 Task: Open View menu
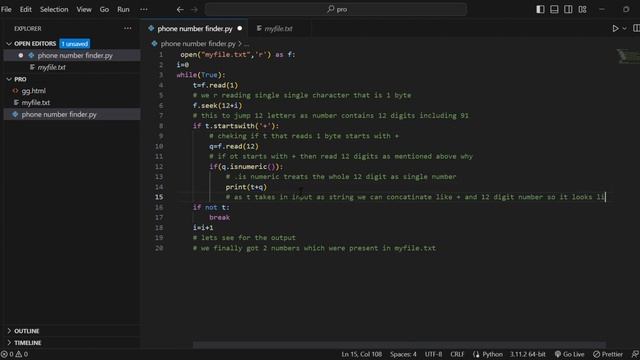coord(84,9)
